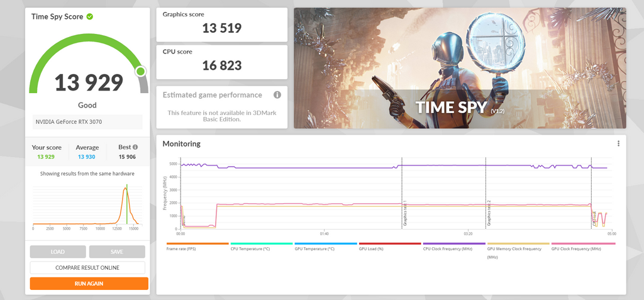Image resolution: width=644 pixels, height=300 pixels.
Task: Click the green verified checkmark beside Time Spy Score
Action: point(89,17)
